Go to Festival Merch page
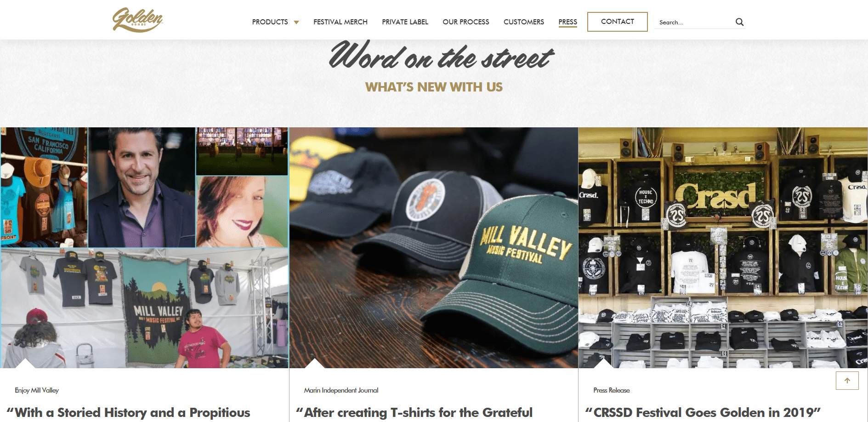Screen dimensions: 868x422 coord(340,22)
